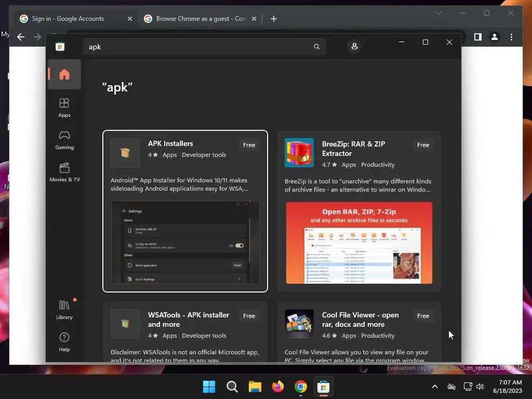
Task: Click the APK Installers settings screenshot thumbnail
Action: click(x=185, y=242)
